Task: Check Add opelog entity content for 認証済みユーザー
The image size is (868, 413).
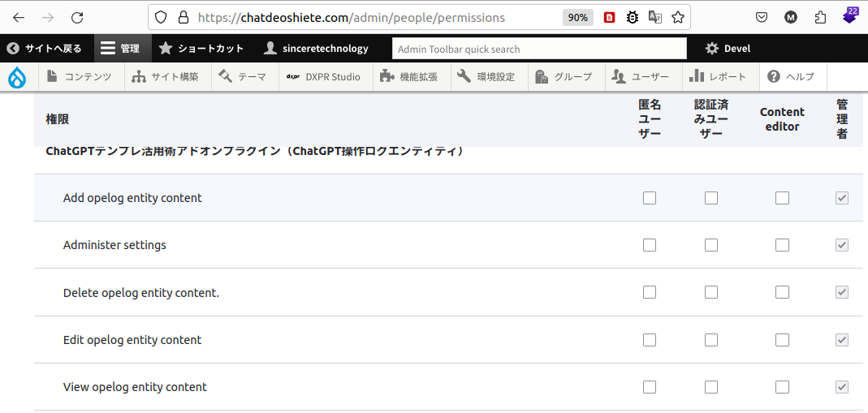Action: click(x=710, y=198)
